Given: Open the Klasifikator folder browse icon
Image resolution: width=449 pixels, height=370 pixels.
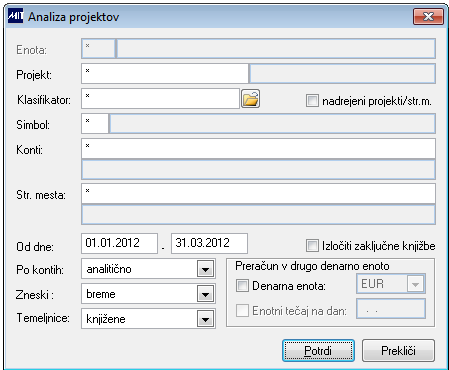Looking at the screenshot, I should coord(251,99).
